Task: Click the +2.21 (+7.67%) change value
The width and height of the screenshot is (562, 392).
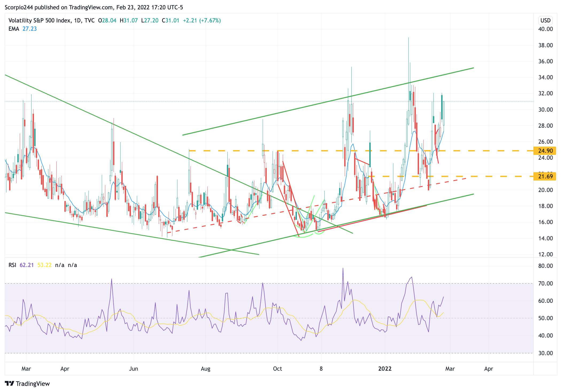Action: [202, 21]
